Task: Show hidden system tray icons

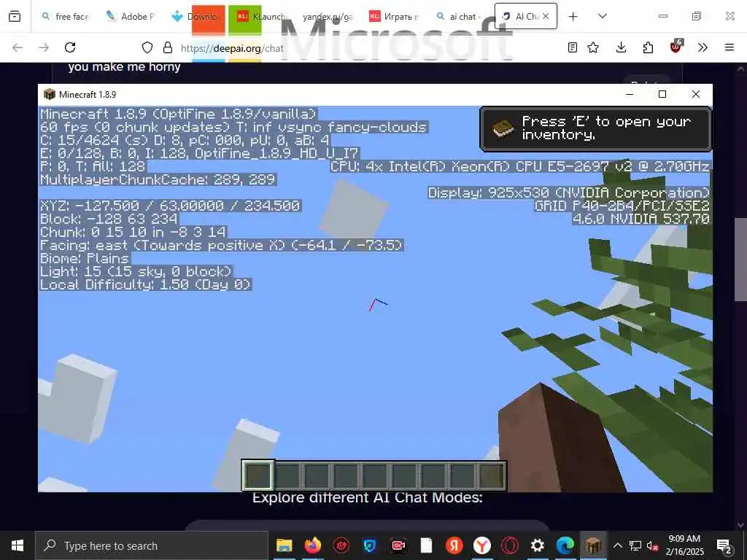Action: (x=617, y=545)
